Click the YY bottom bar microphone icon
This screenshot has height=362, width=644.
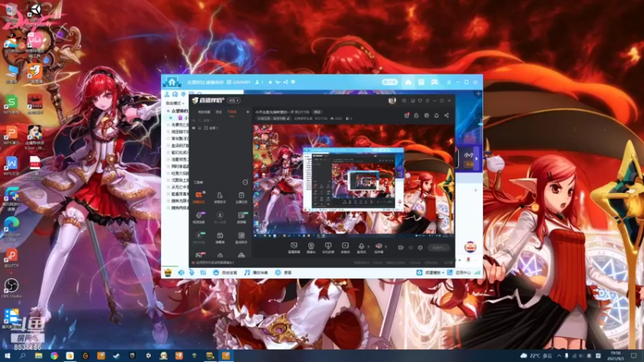point(192,272)
